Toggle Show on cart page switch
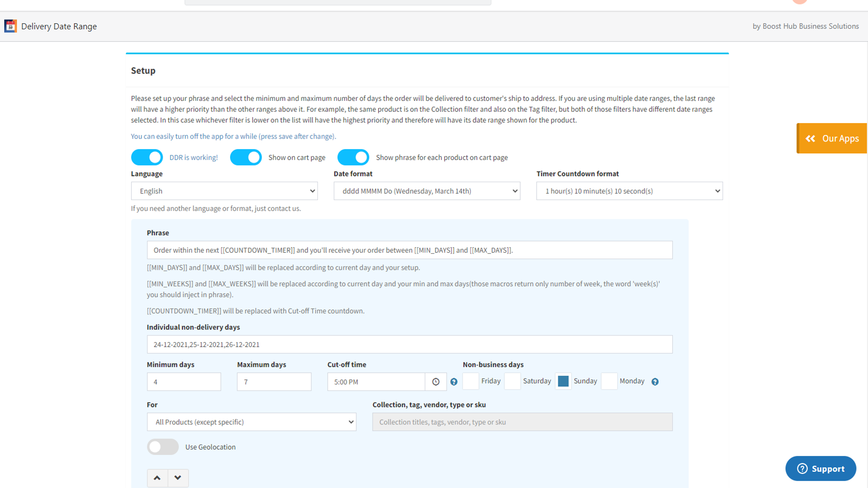Screen dimensions: 868x488 click(x=246, y=157)
